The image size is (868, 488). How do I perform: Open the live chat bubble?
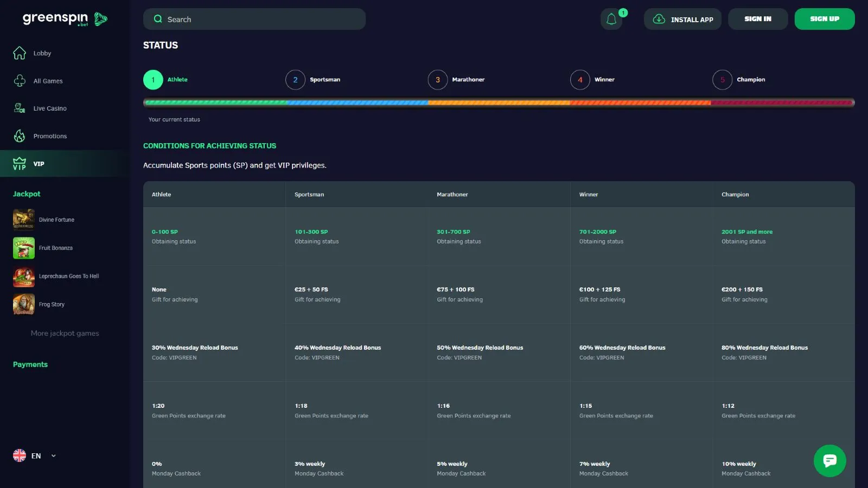[829, 461]
